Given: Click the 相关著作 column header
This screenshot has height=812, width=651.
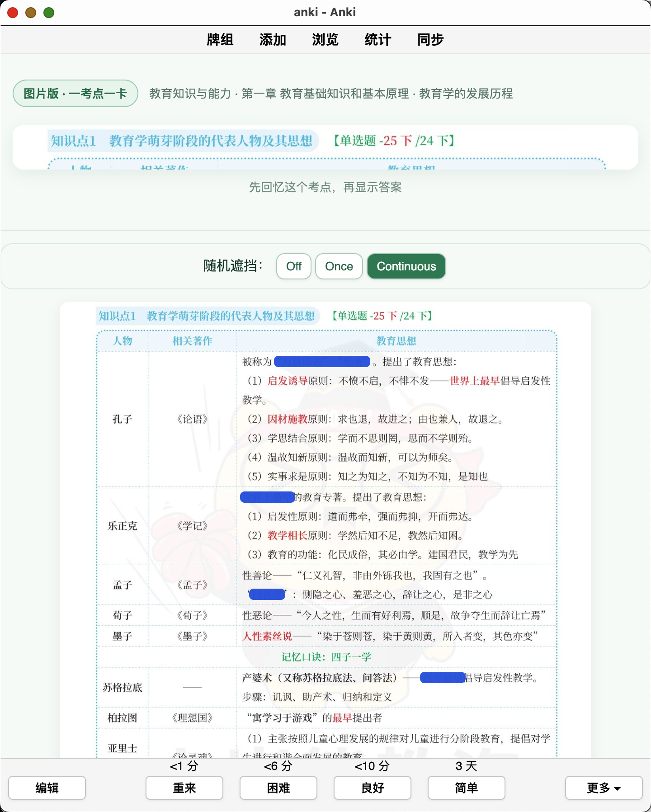Looking at the screenshot, I should pyautogui.click(x=193, y=341).
